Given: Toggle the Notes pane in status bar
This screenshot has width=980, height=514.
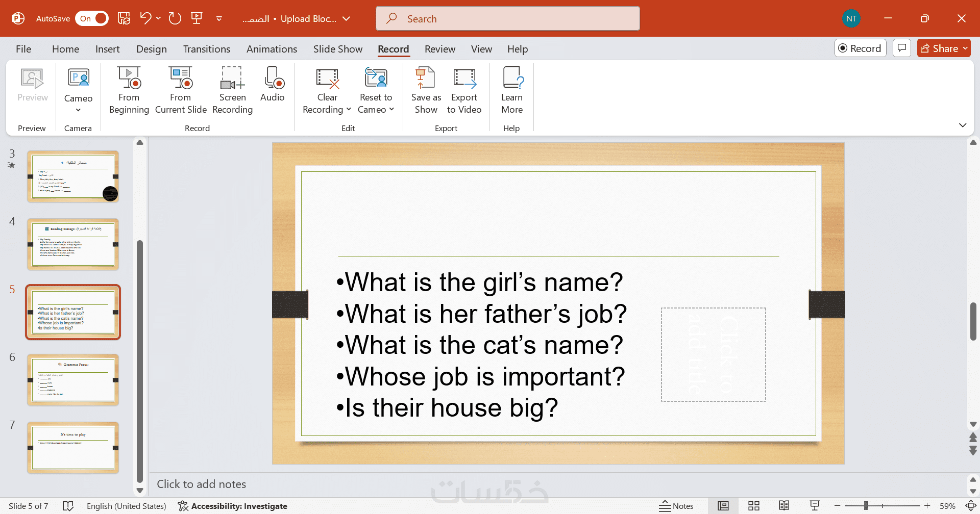Looking at the screenshot, I should click(x=676, y=506).
